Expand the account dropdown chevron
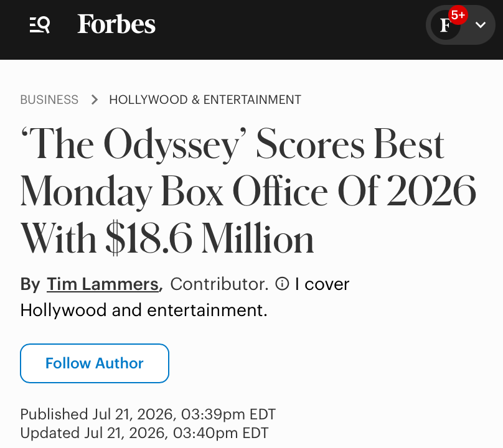The width and height of the screenshot is (503, 448). pyautogui.click(x=480, y=25)
